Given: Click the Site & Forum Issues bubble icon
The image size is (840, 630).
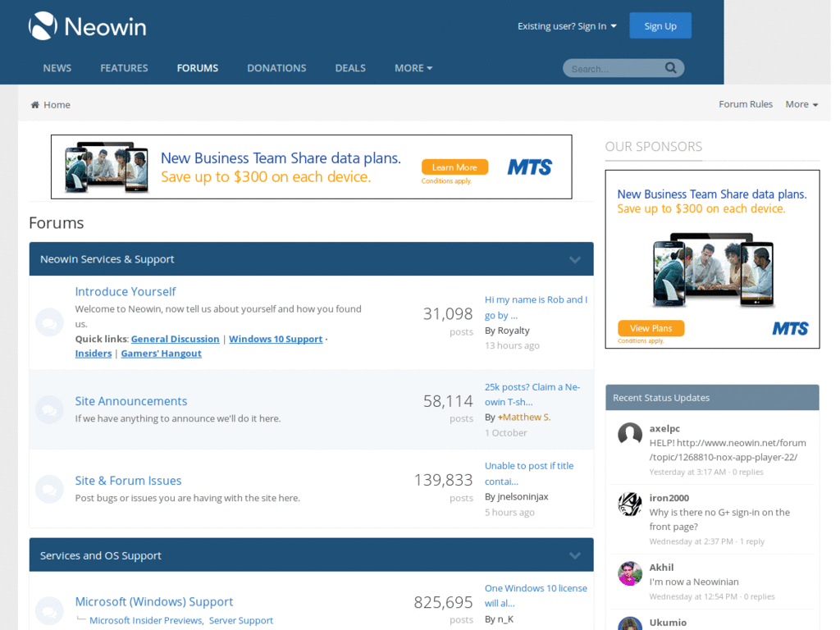Looking at the screenshot, I should [49, 489].
